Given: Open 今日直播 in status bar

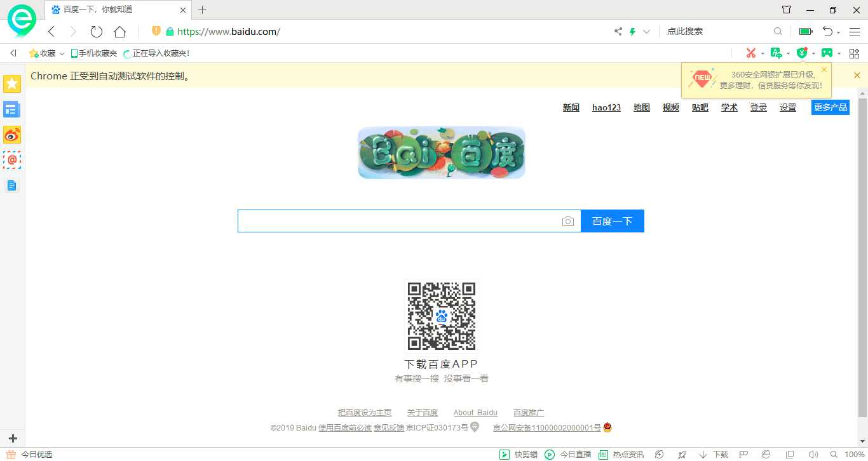Looking at the screenshot, I should click(568, 455).
